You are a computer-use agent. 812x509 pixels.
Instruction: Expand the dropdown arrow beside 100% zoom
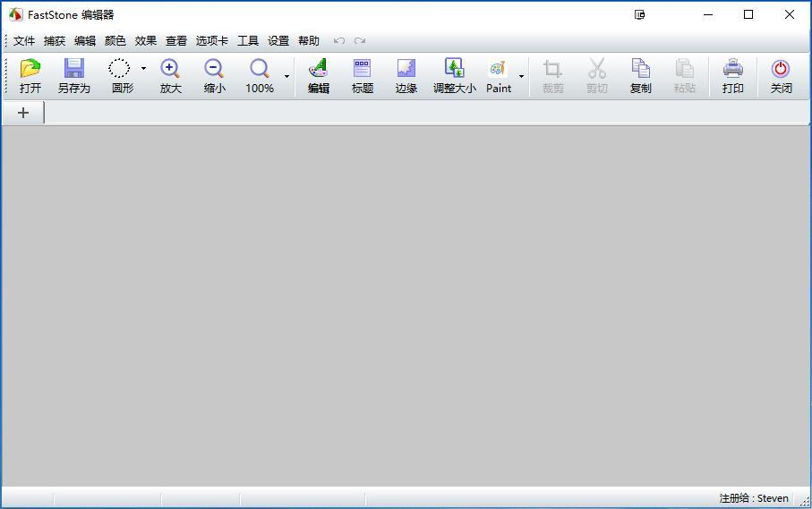coord(286,77)
